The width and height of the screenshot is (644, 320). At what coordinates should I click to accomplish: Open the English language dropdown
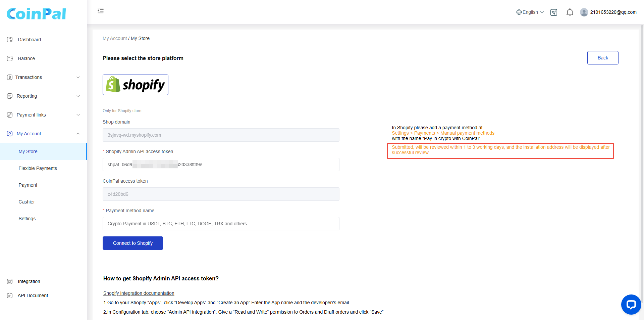(530, 12)
